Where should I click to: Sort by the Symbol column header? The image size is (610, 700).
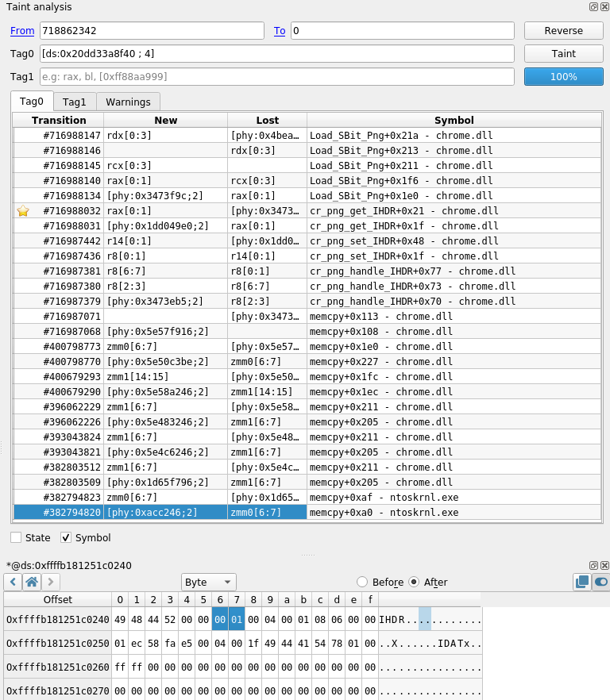click(454, 120)
